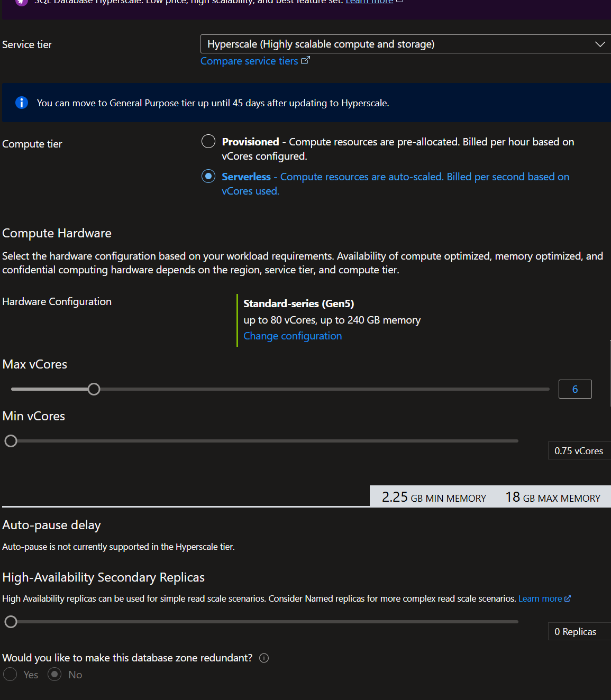The image size is (611, 700).
Task: Click the Max vCores value input showing 6
Action: [x=575, y=389]
